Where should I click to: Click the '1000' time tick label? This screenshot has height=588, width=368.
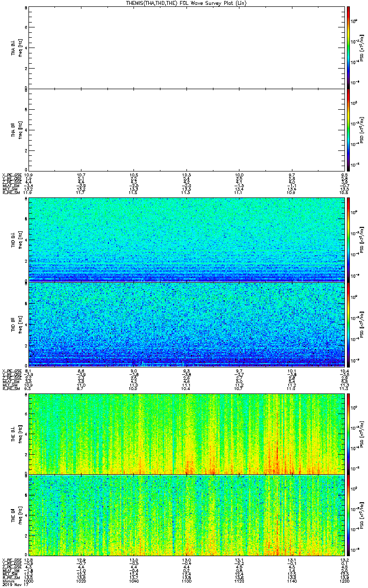29,581
